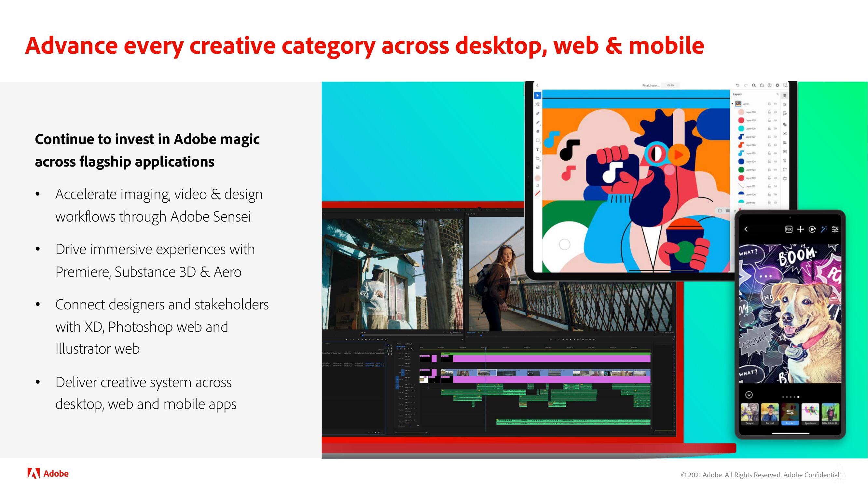Click the Adobe logo in footer
868x488 pixels.
48,473
